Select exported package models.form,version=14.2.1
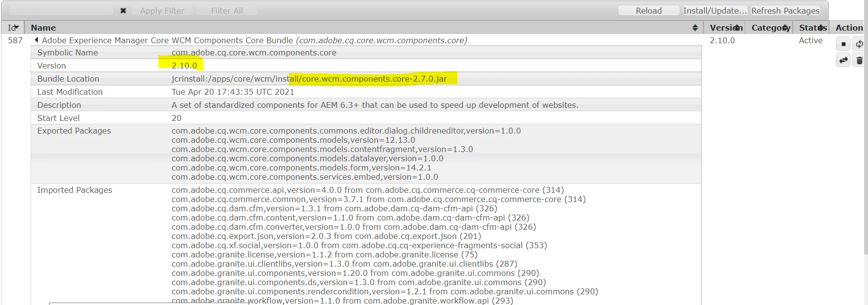The image size is (868, 305). click(301, 168)
